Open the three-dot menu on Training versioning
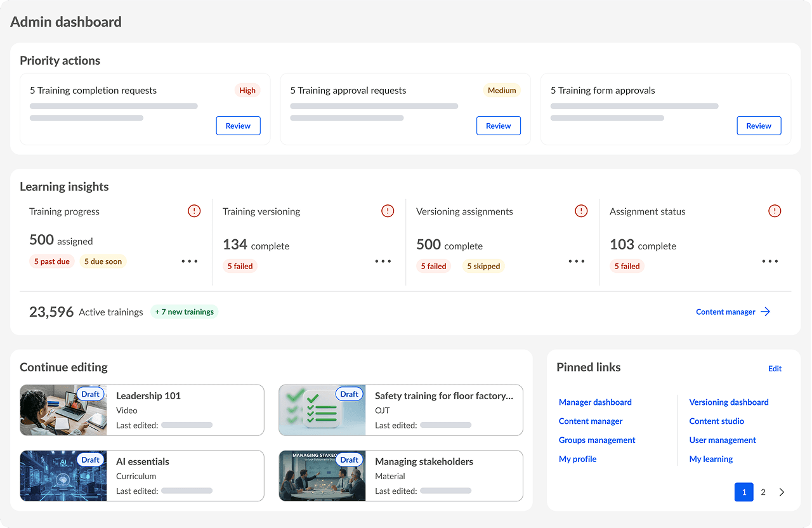 point(383,261)
